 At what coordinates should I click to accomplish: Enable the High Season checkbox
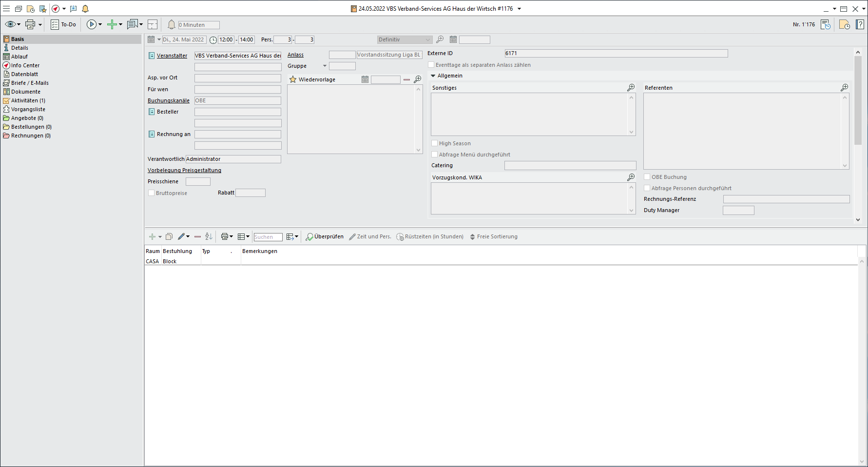coord(435,143)
